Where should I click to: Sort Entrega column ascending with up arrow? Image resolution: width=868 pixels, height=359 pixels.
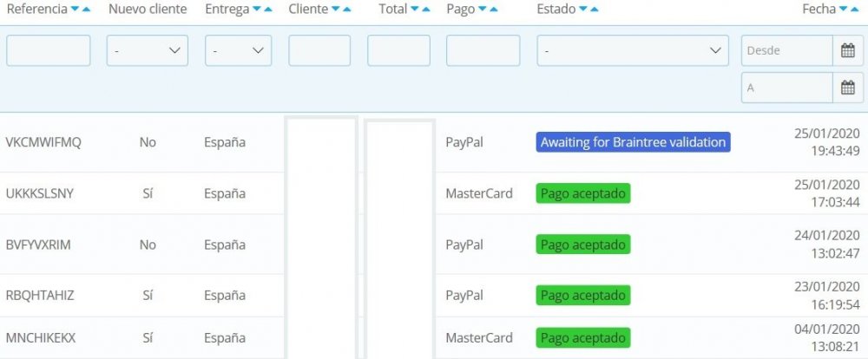[268, 10]
